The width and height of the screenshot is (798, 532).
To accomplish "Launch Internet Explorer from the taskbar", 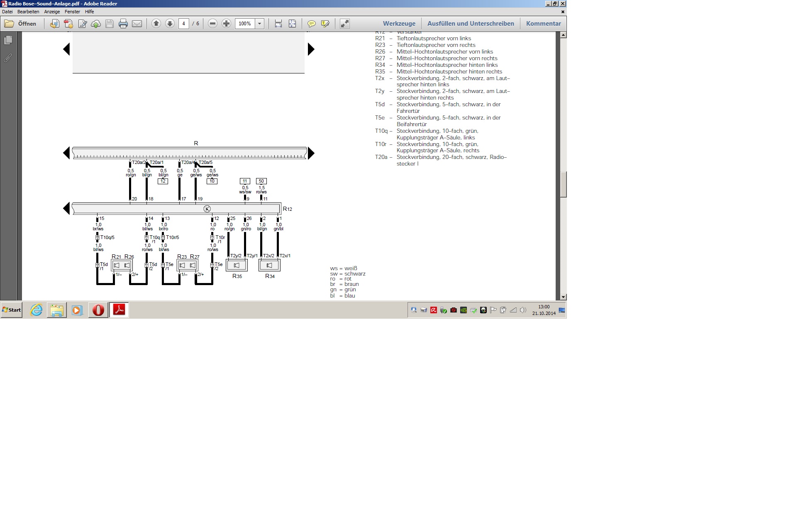I will tap(37, 310).
